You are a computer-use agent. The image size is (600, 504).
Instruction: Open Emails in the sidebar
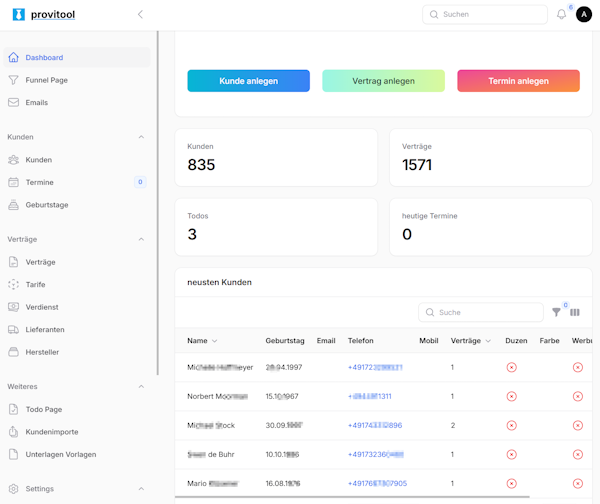click(77, 103)
